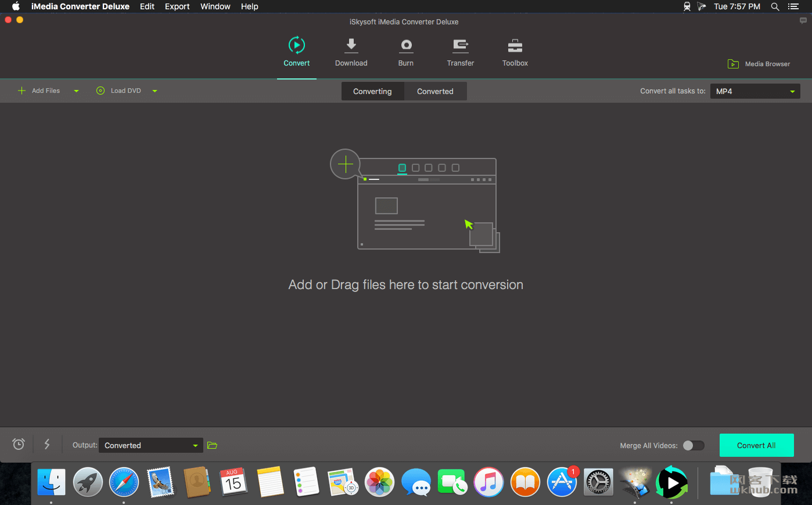Click the Load DVD disc icon
This screenshot has width=812, height=505.
[x=100, y=91]
